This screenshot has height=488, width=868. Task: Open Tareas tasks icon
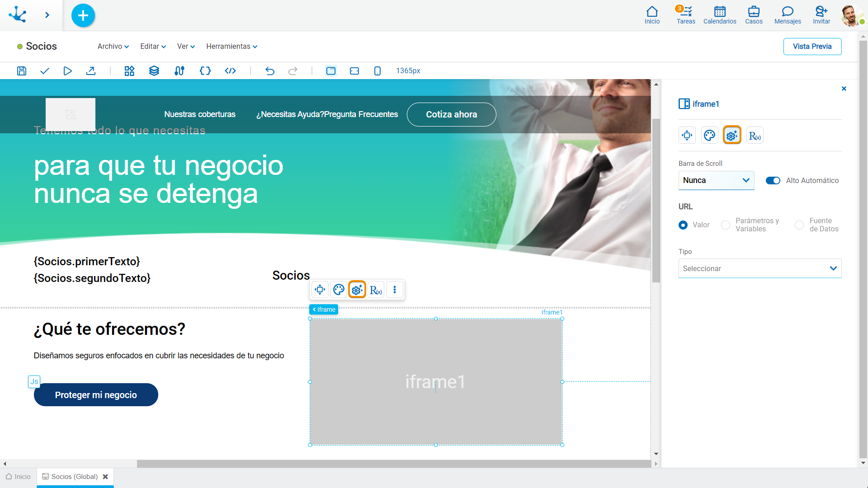tap(686, 15)
